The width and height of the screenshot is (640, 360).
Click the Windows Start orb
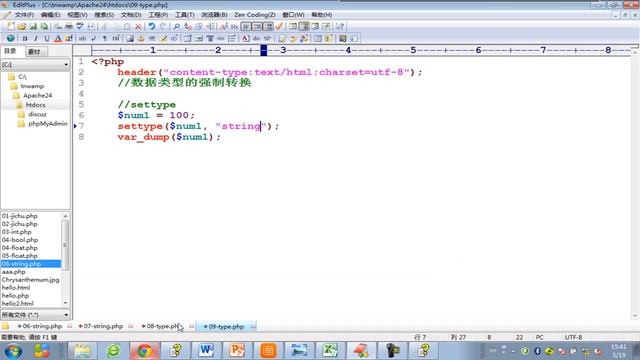13,351
